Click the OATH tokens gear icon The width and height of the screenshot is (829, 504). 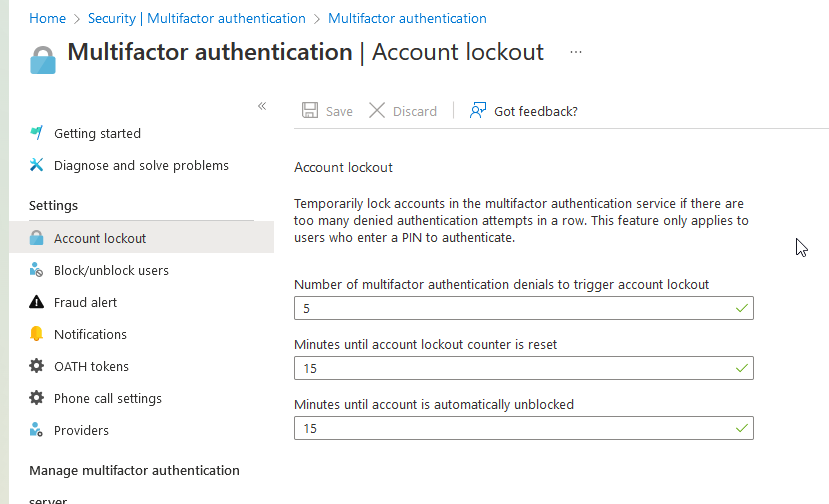coord(37,366)
